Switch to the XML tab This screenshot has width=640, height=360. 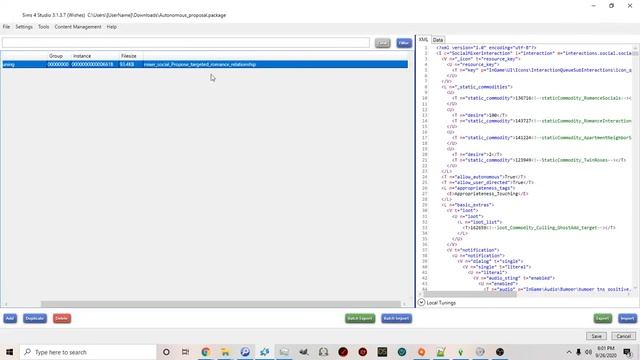tap(423, 40)
